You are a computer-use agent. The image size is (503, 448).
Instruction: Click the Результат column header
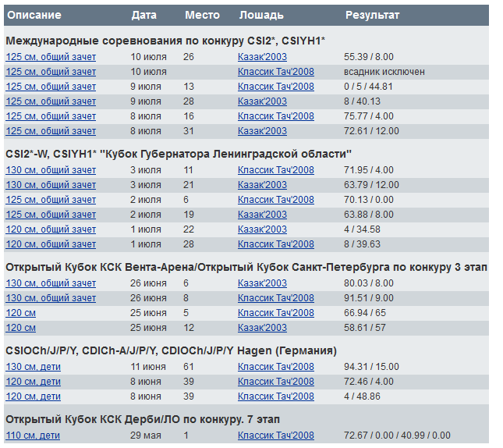pos(372,16)
